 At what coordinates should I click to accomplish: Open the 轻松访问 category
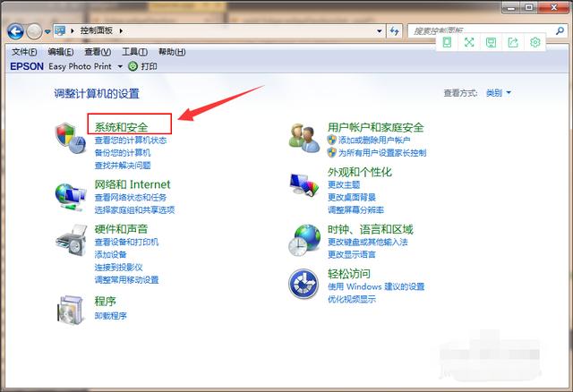pos(349,274)
